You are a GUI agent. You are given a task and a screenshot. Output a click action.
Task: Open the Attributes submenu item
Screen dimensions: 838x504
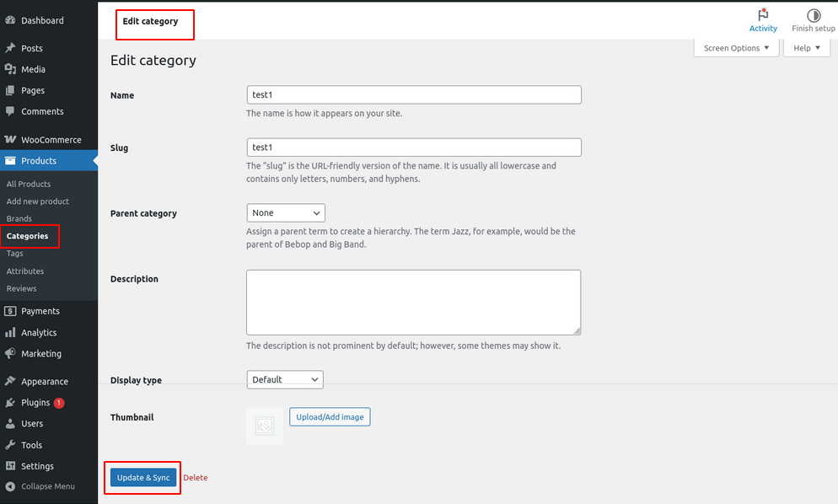pyautogui.click(x=25, y=271)
